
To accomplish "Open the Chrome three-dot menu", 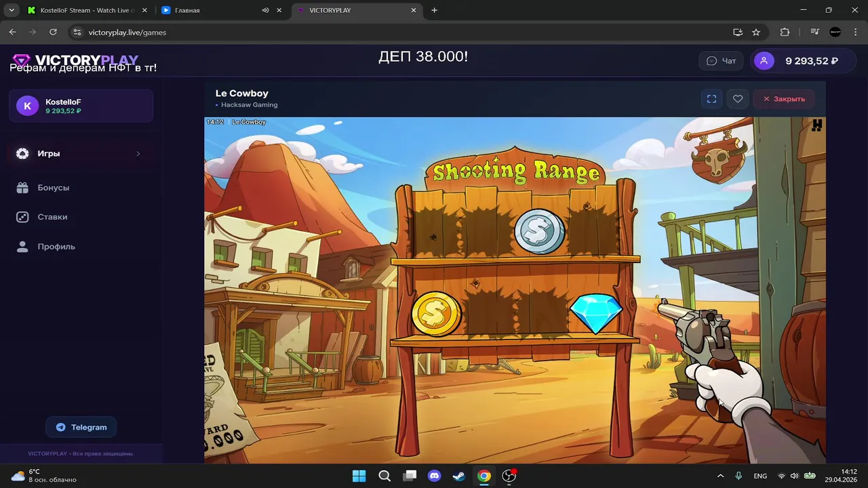I will point(855,32).
